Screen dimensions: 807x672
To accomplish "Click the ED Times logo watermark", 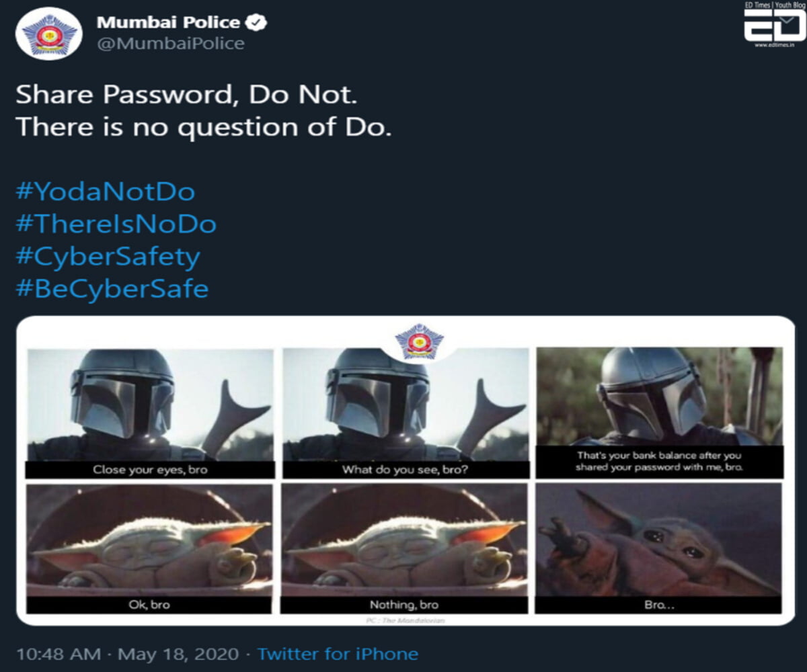I will [x=774, y=26].
